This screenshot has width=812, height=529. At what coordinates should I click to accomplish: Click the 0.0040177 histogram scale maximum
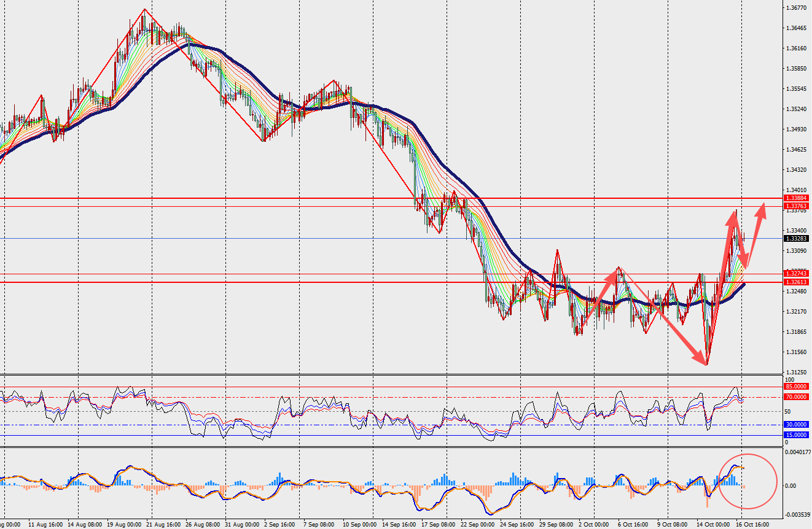[x=797, y=452]
